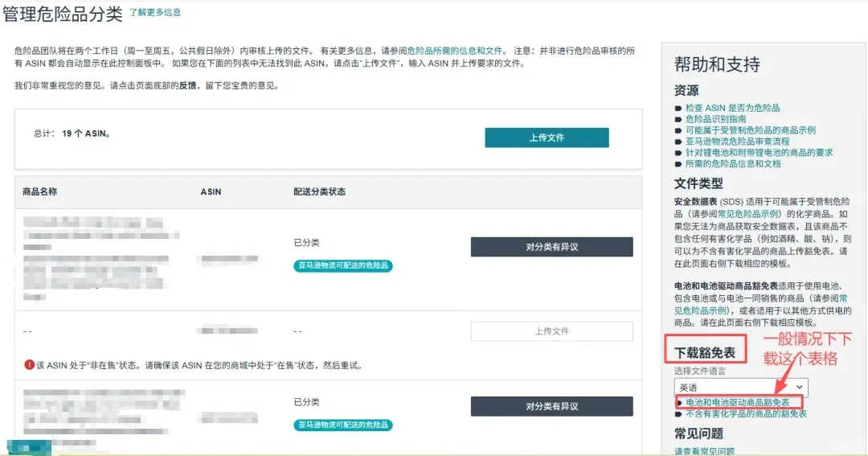Click the first row's 亚马逊物流可配送的危险品 badge

coord(343,266)
